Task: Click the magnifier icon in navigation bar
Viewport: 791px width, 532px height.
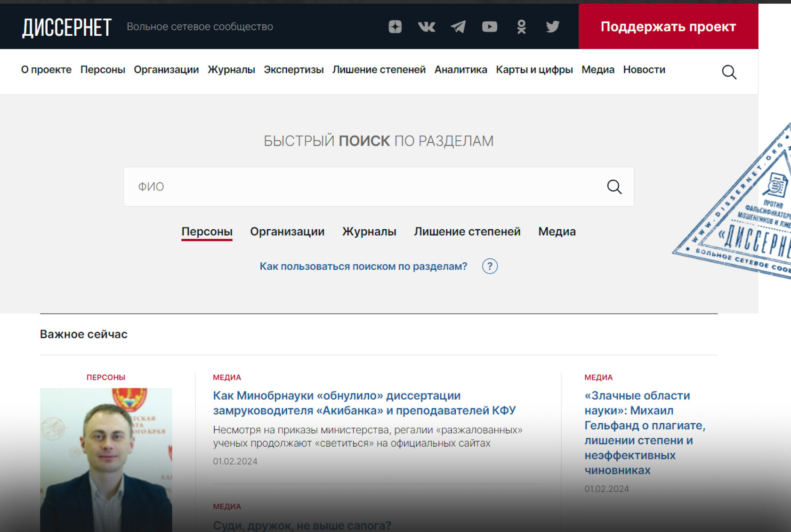Action: click(729, 72)
